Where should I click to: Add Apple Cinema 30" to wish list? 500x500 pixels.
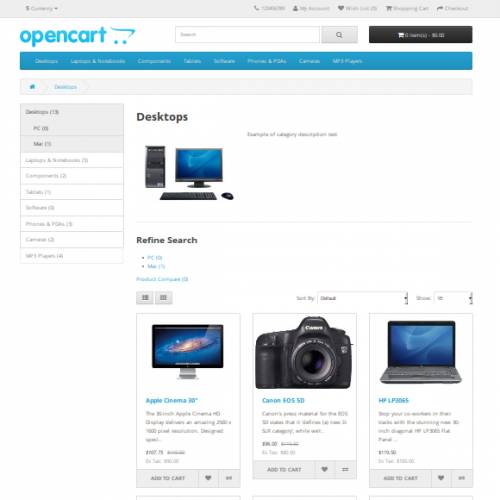pyautogui.click(x=208, y=478)
